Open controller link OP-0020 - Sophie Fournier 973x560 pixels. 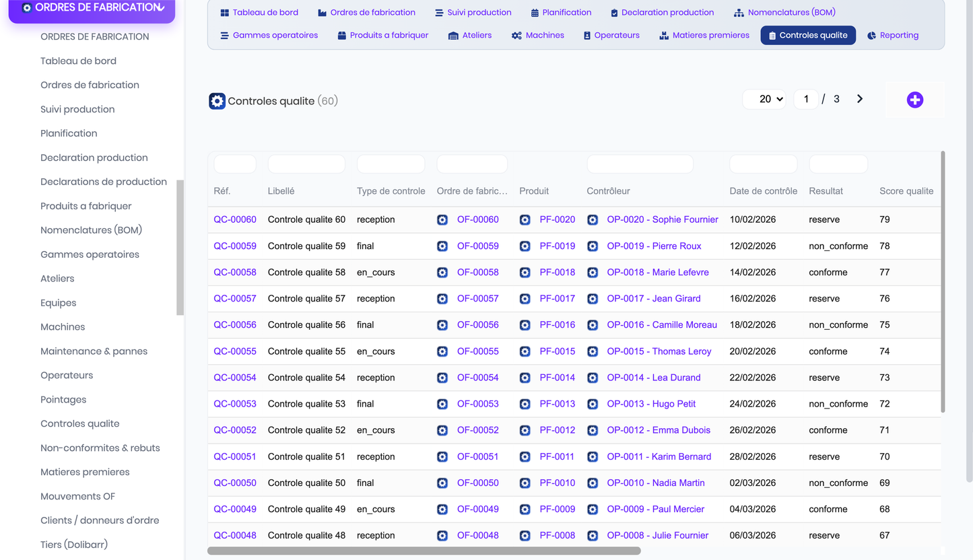(x=663, y=219)
